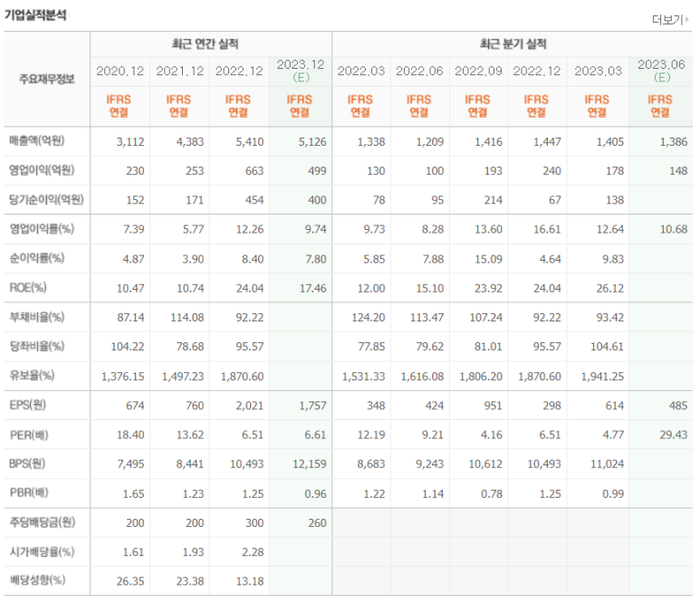Select the 유보율 value 1,376.15
700x603 pixels.
point(123,377)
